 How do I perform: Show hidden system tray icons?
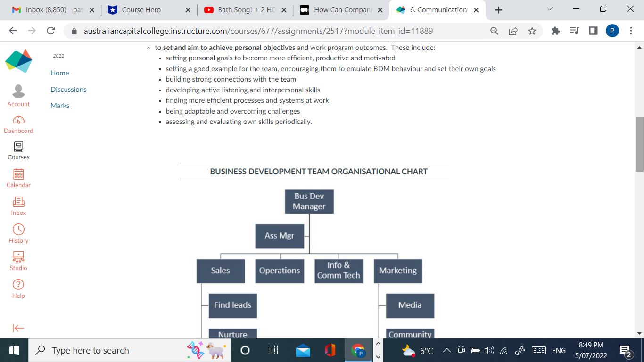pyautogui.click(x=447, y=350)
